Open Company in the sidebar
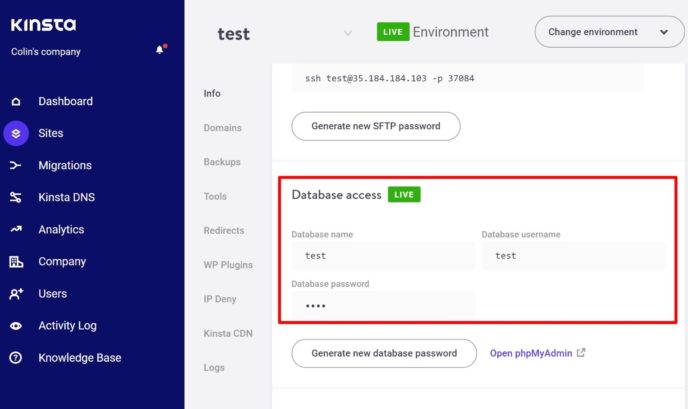The width and height of the screenshot is (688, 409). (x=62, y=262)
